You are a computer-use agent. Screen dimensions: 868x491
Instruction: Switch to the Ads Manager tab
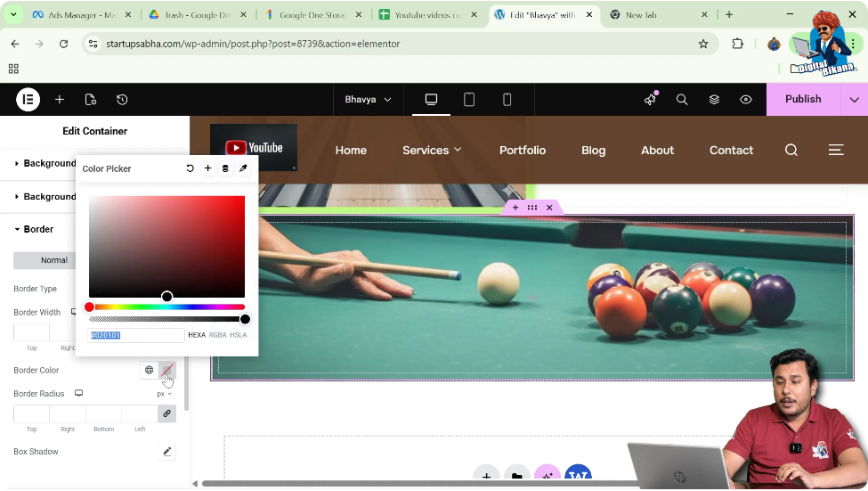(82, 15)
